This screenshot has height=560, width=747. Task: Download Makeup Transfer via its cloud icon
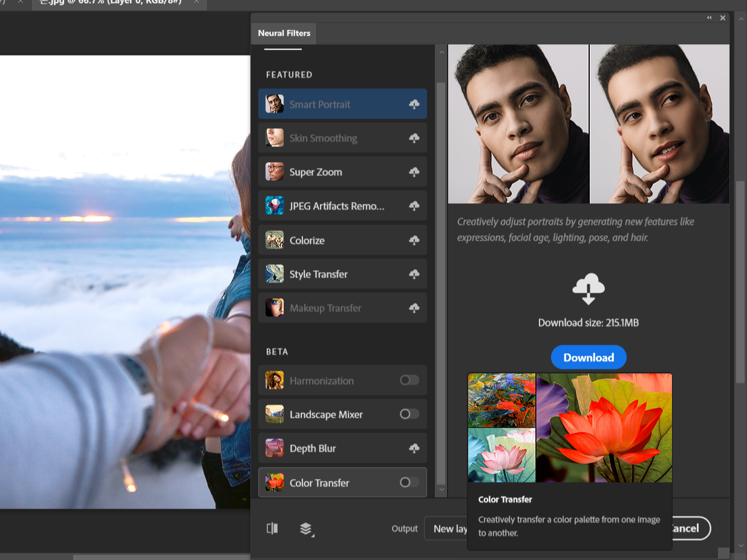tap(414, 308)
